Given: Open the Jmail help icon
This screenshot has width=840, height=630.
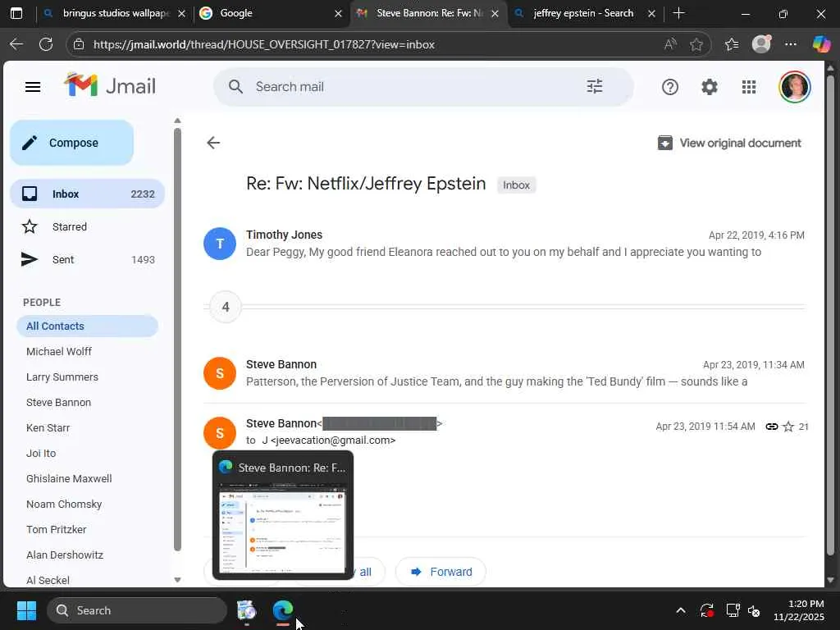Looking at the screenshot, I should 669,87.
